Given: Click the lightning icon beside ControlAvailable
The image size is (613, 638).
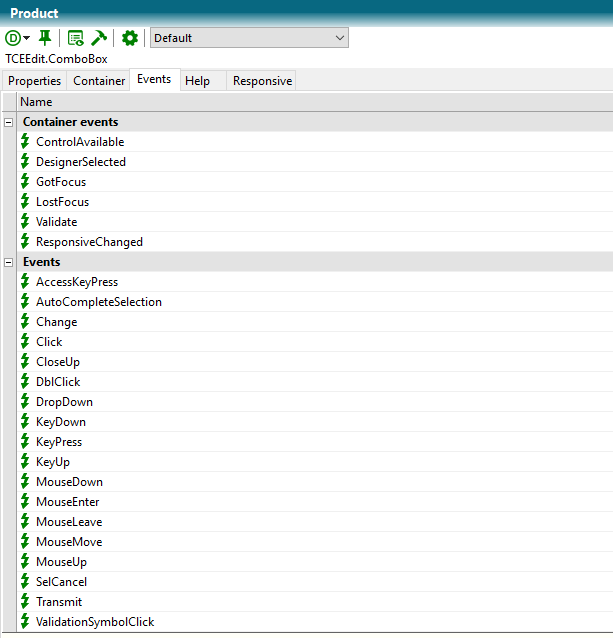Looking at the screenshot, I should click(x=26, y=141).
